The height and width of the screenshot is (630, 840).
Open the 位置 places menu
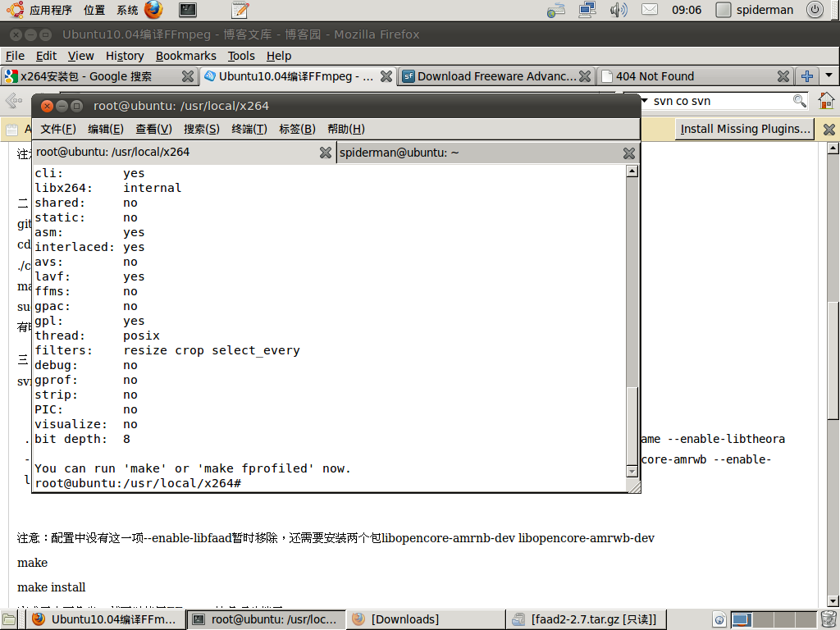[94, 10]
